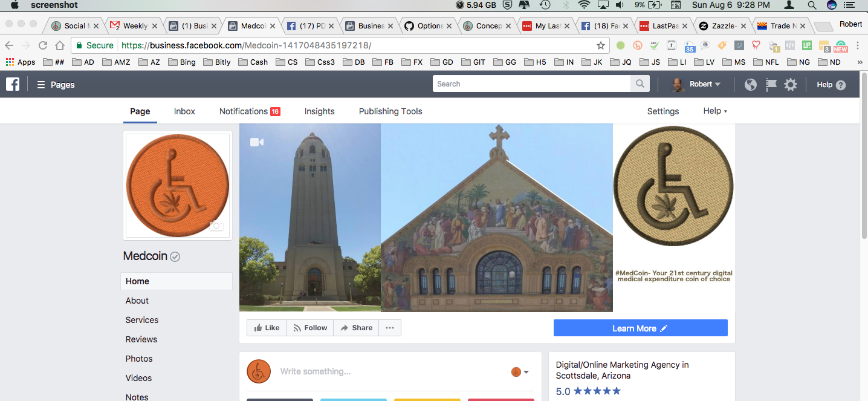The image size is (868, 401).
Task: Open the flag pages icon
Action: point(771,85)
